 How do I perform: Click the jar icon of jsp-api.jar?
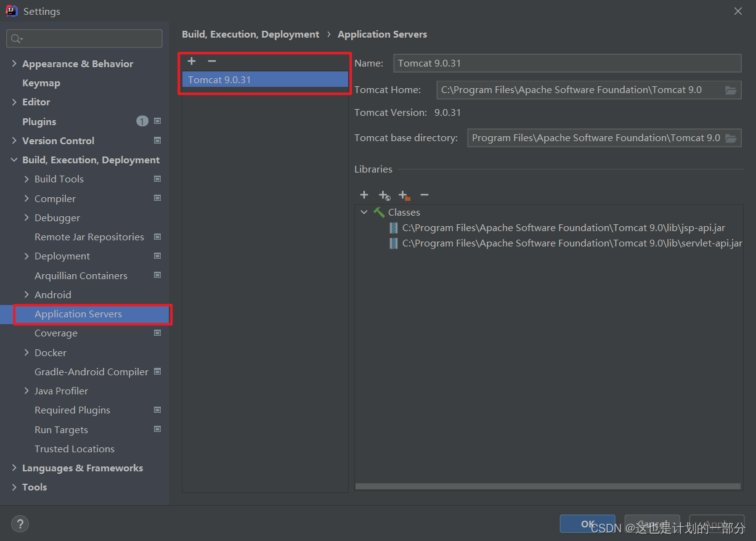[x=393, y=228]
